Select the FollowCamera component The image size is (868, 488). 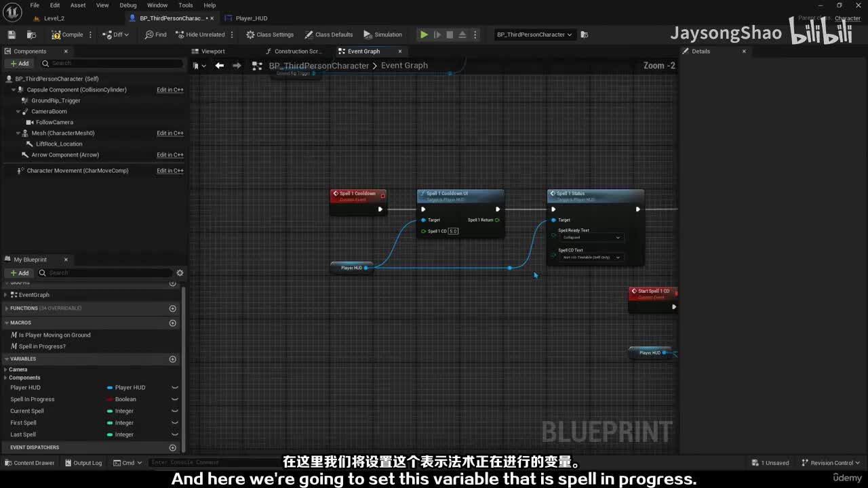[54, 122]
